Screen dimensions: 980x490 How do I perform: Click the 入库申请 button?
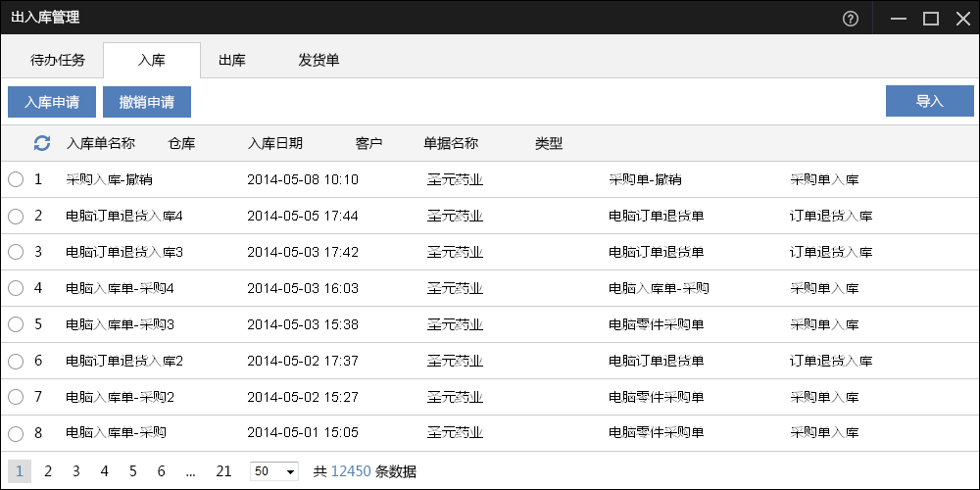point(52,102)
